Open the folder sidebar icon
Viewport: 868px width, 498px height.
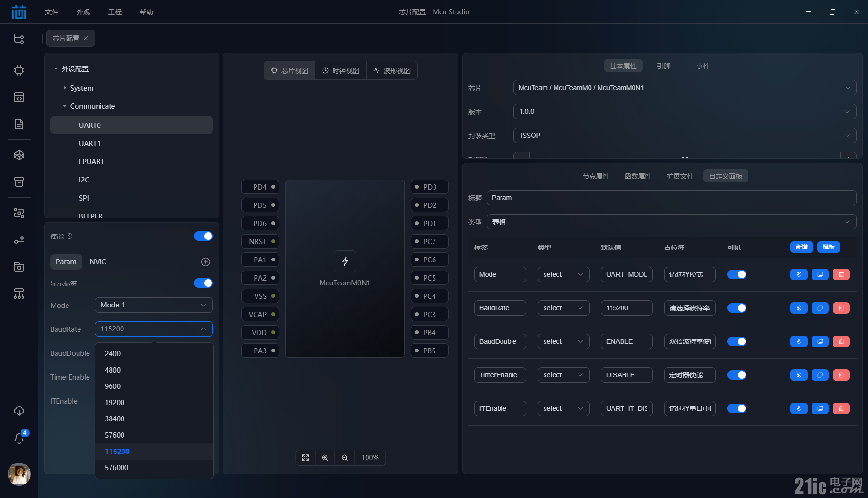[x=19, y=267]
